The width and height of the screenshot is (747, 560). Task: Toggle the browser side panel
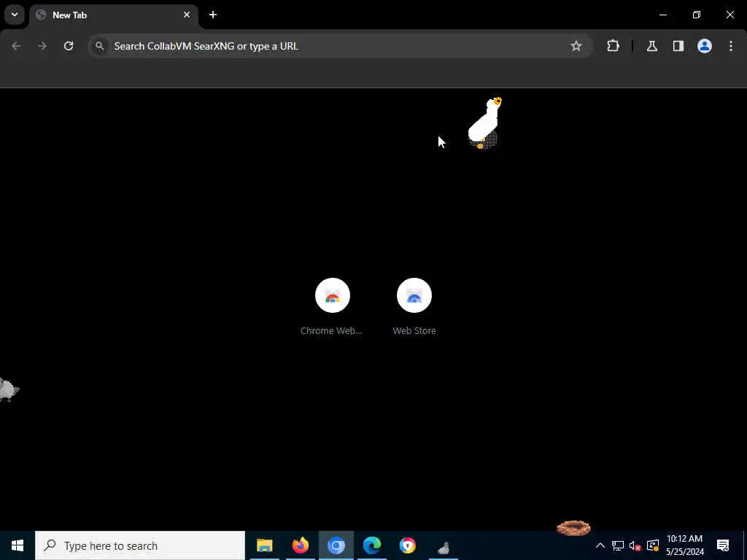(x=678, y=46)
